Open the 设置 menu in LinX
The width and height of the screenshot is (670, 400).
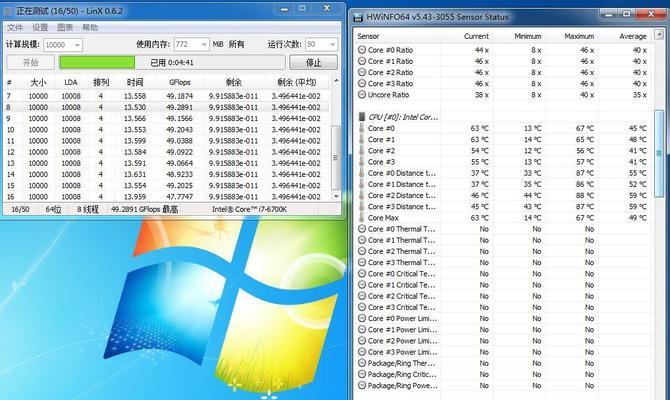click(x=40, y=27)
